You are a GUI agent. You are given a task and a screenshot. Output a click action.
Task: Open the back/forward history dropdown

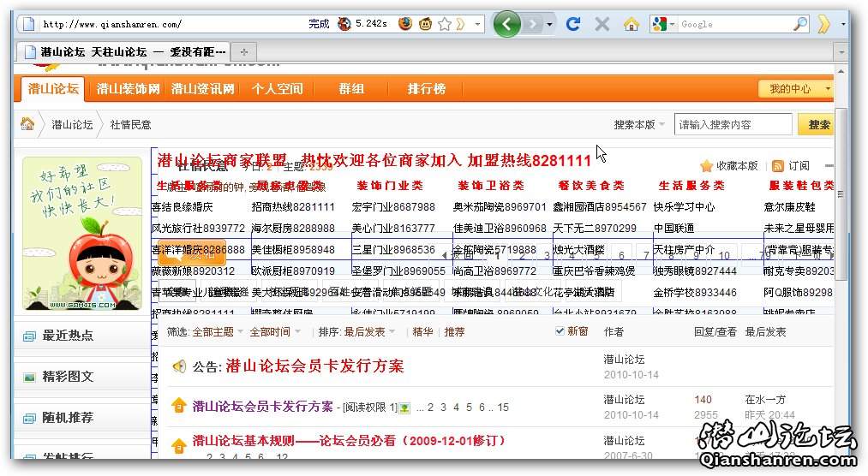(549, 24)
